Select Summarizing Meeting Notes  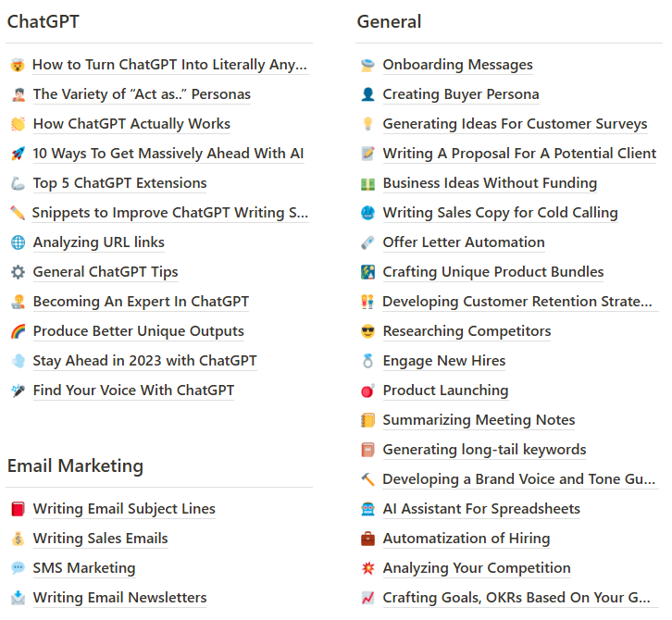[x=479, y=420]
